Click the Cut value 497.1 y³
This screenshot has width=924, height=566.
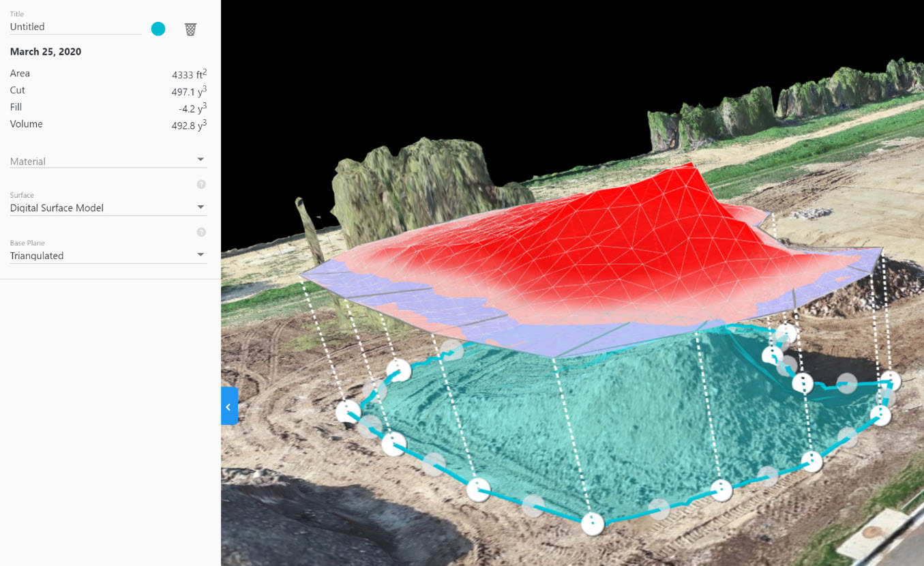point(189,91)
